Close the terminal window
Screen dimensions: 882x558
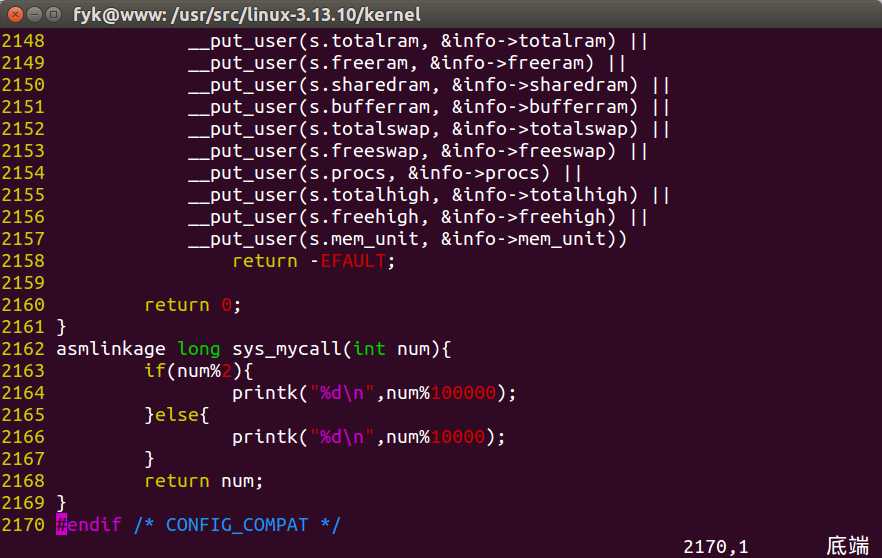(16, 14)
